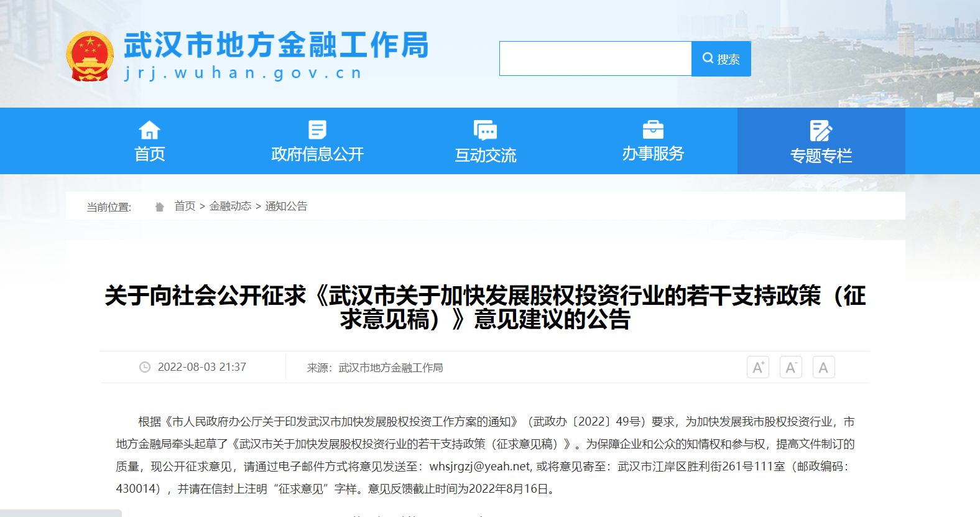This screenshot has height=517, width=980.
Task: Open 通知公告 breadcrumb link
Action: point(286,206)
